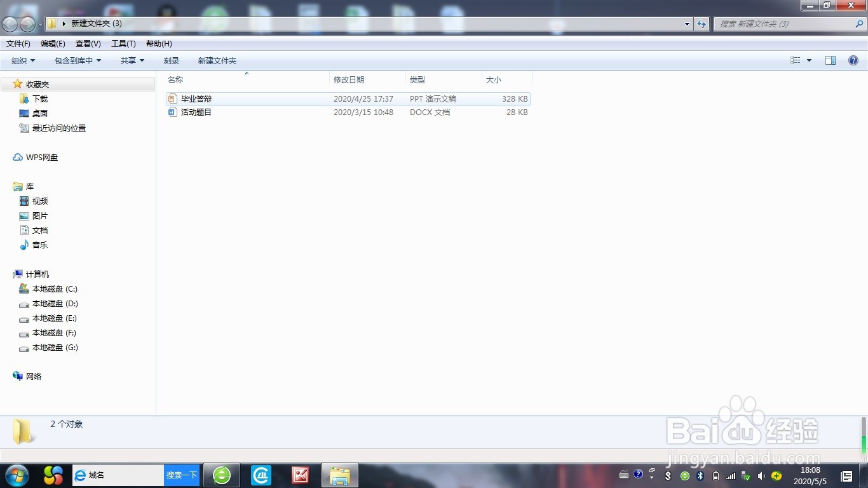Open the red picture-viewer taskbar icon
The image size is (868, 488).
(x=300, y=475)
